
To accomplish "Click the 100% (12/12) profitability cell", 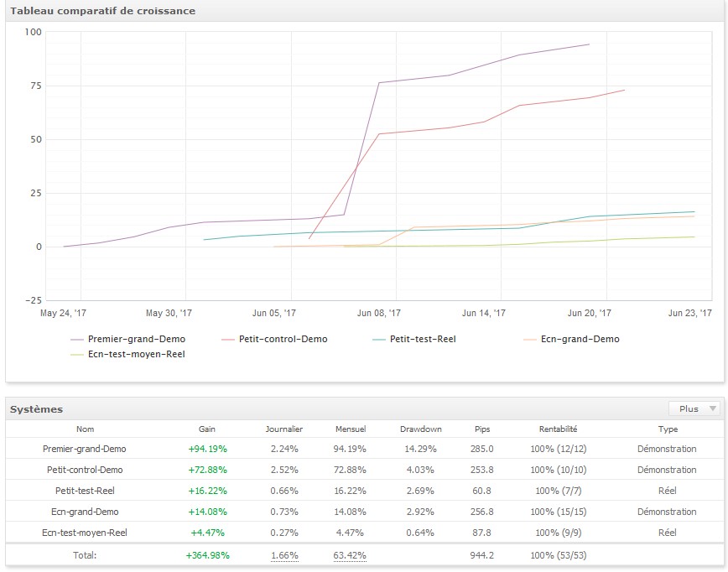I will (559, 449).
